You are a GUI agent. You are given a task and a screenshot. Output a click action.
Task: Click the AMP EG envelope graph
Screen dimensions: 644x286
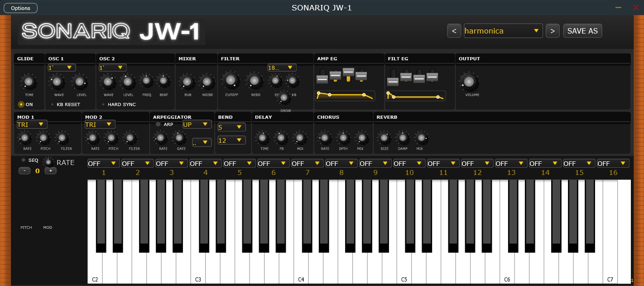(x=345, y=95)
